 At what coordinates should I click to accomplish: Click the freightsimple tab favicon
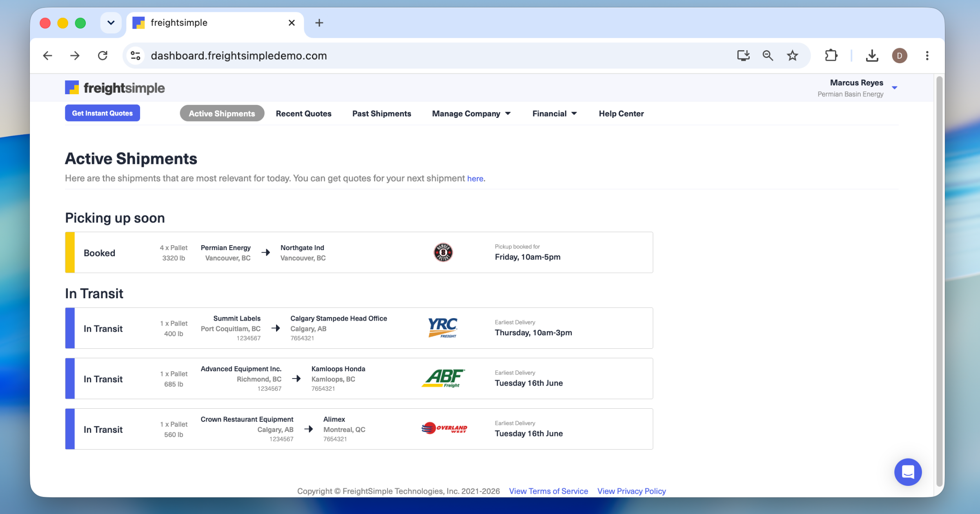point(138,23)
